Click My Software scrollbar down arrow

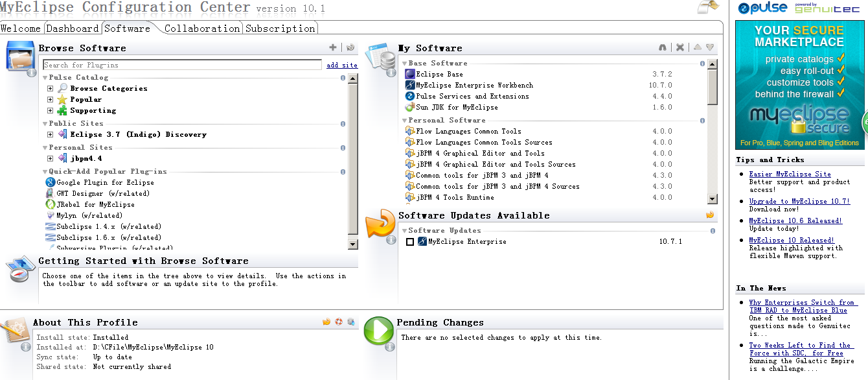click(713, 199)
